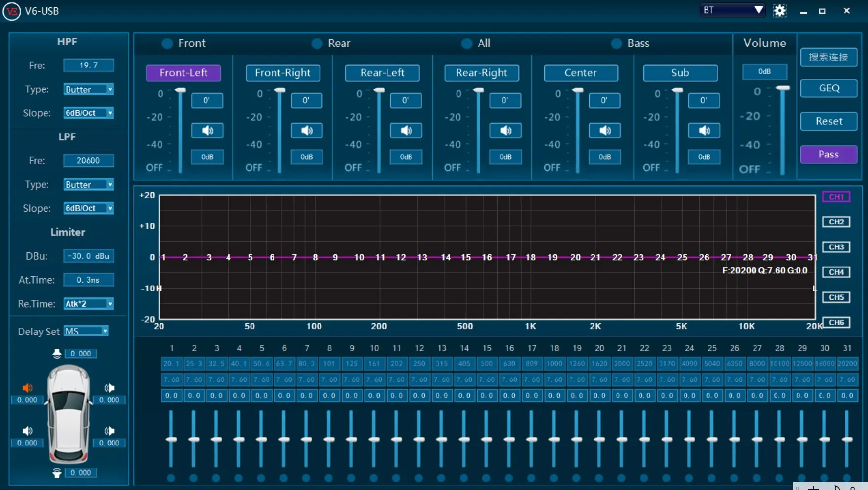
Task: Mute the Front-Left channel speaker
Action: click(x=207, y=131)
